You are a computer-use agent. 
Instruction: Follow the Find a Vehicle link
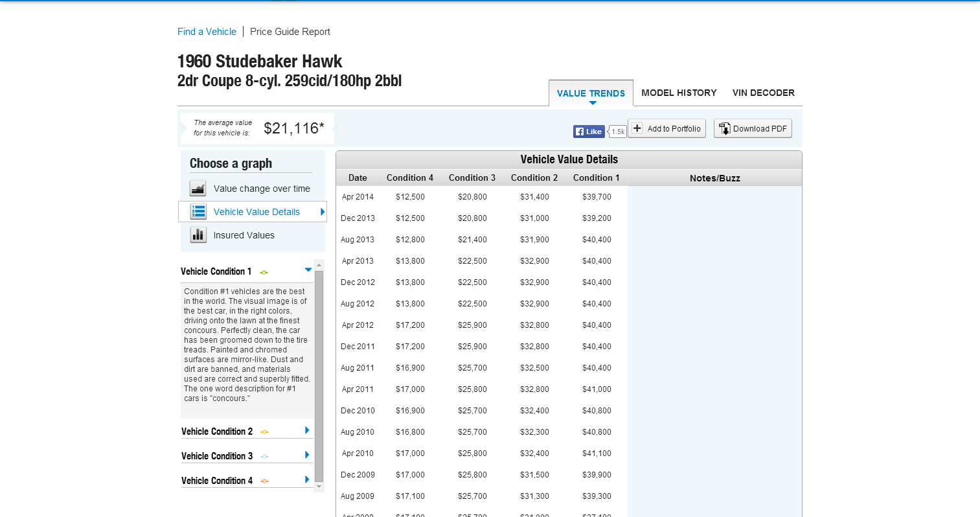(x=207, y=32)
